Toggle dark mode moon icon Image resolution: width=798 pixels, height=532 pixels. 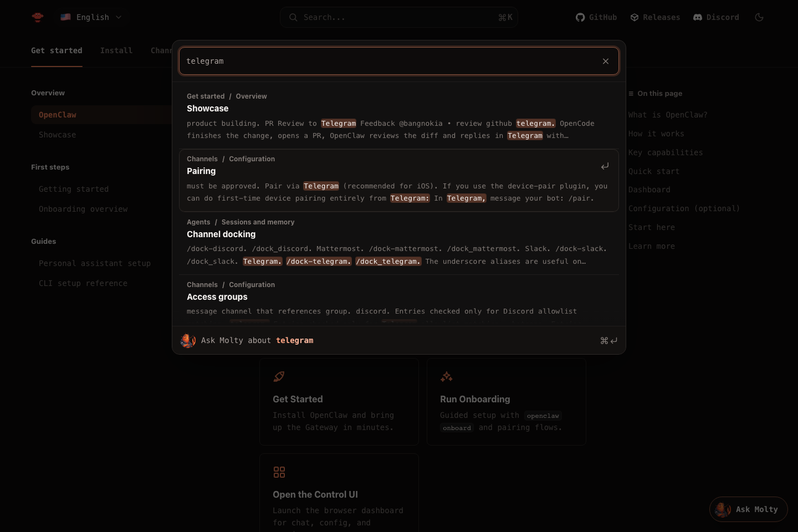[759, 17]
